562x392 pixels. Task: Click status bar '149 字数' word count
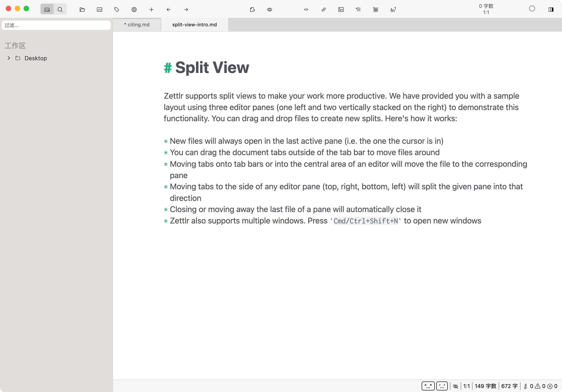[x=485, y=386]
